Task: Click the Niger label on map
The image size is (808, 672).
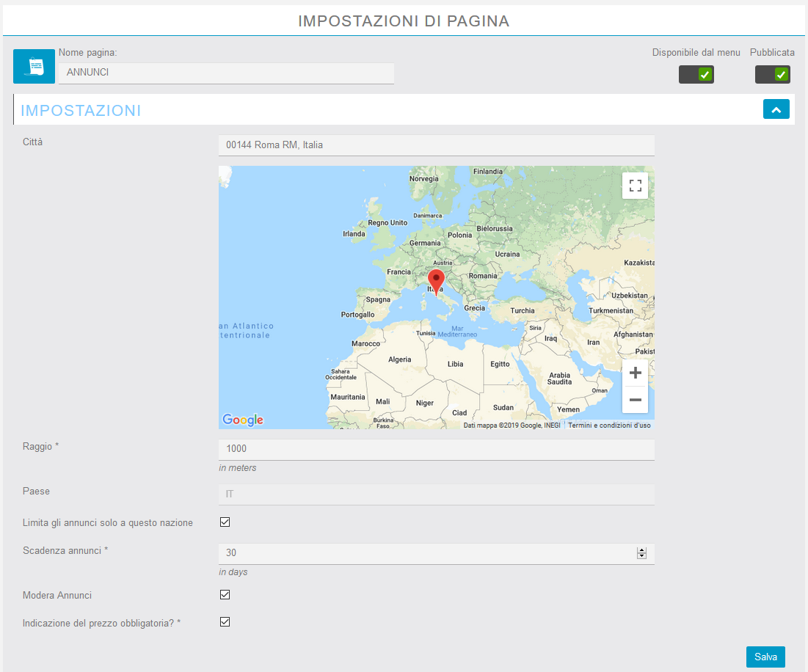Action: point(425,403)
